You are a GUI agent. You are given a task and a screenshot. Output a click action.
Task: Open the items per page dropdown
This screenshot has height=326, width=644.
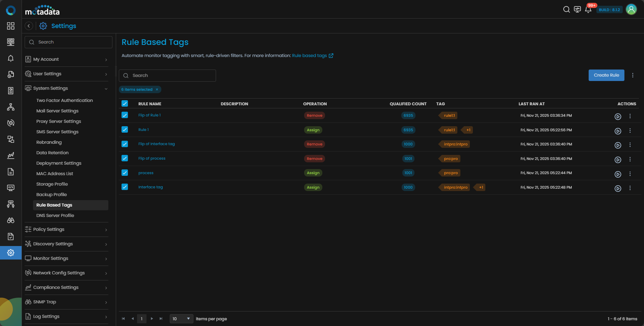point(181,319)
